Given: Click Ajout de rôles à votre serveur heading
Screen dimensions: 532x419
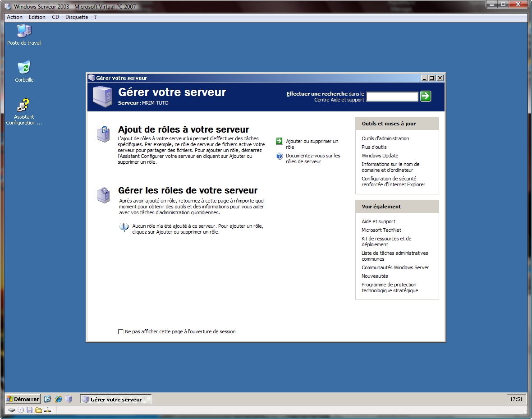Looking at the screenshot, I should [183, 129].
